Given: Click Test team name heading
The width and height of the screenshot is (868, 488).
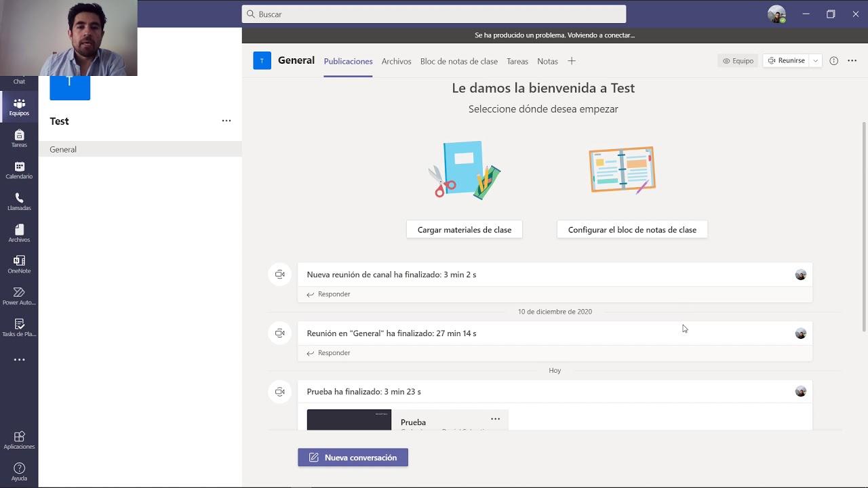Looking at the screenshot, I should (59, 121).
